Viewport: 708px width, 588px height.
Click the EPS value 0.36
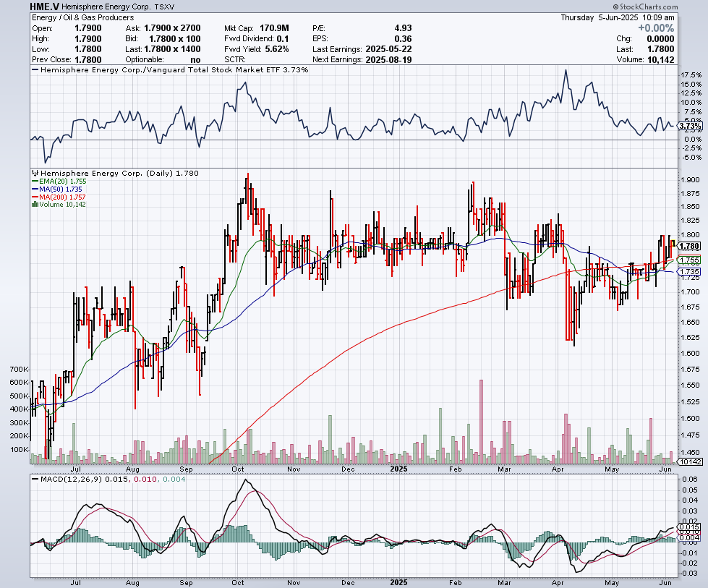(x=403, y=39)
